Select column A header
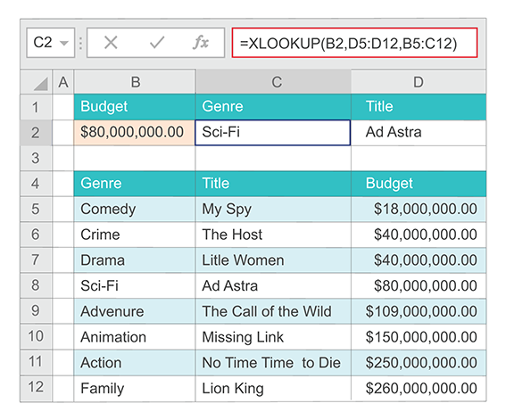This screenshot has height=420, width=506. 63,82
